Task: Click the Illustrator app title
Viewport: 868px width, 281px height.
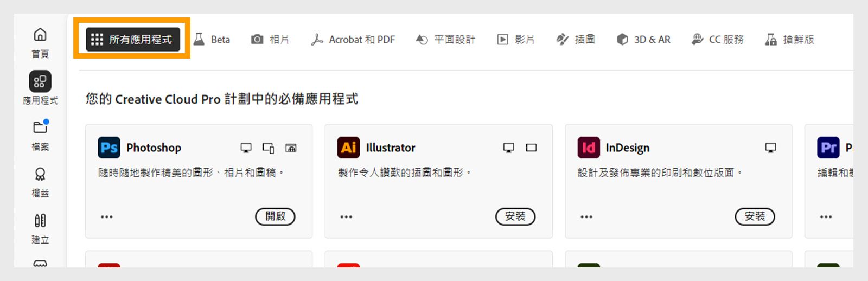Action: [x=391, y=148]
